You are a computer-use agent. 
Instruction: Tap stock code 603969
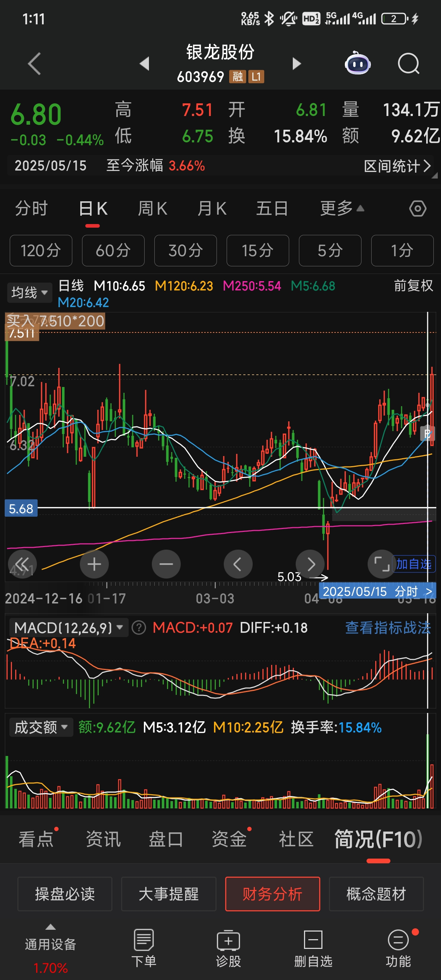[x=201, y=77]
